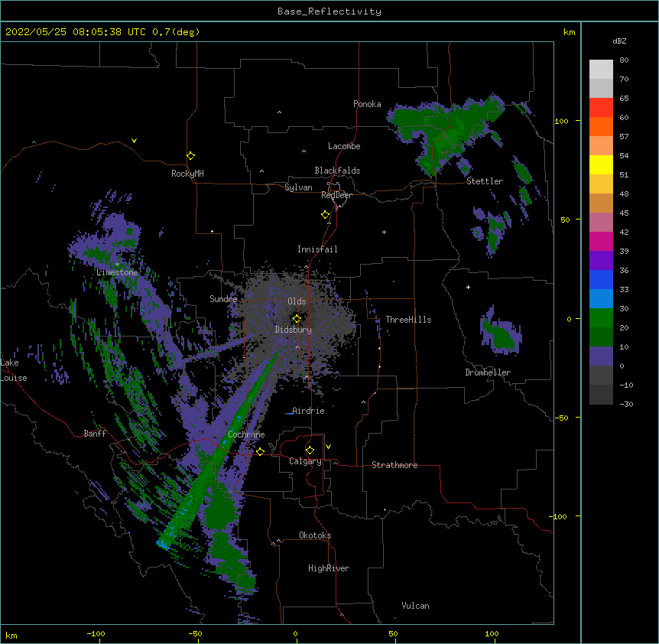
Task: Click the Drumheller label
Action: tap(488, 372)
